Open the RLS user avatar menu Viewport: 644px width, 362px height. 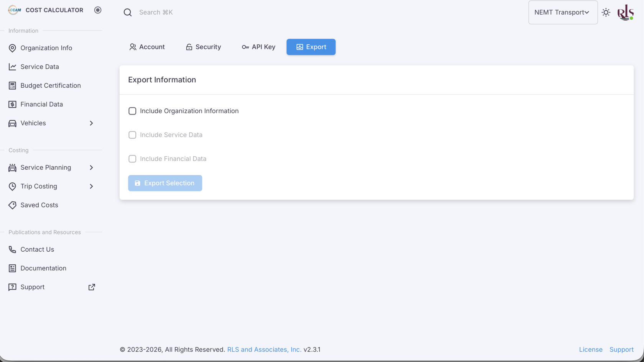625,12
